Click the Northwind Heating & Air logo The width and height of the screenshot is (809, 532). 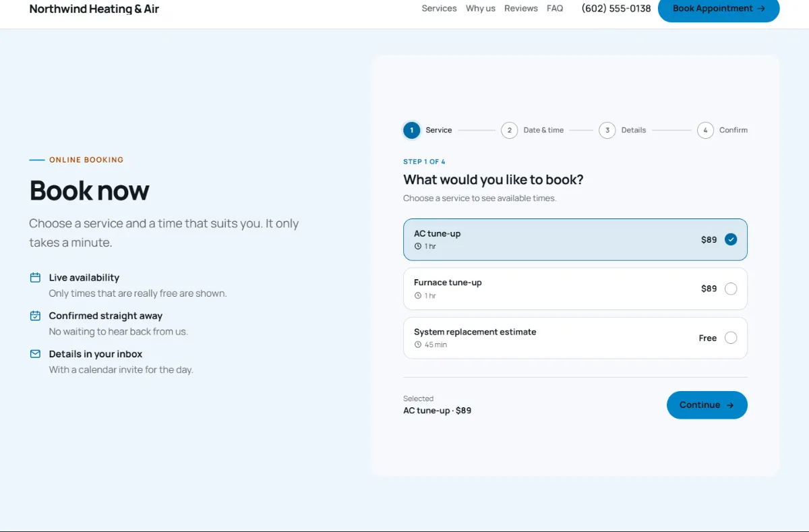point(94,9)
